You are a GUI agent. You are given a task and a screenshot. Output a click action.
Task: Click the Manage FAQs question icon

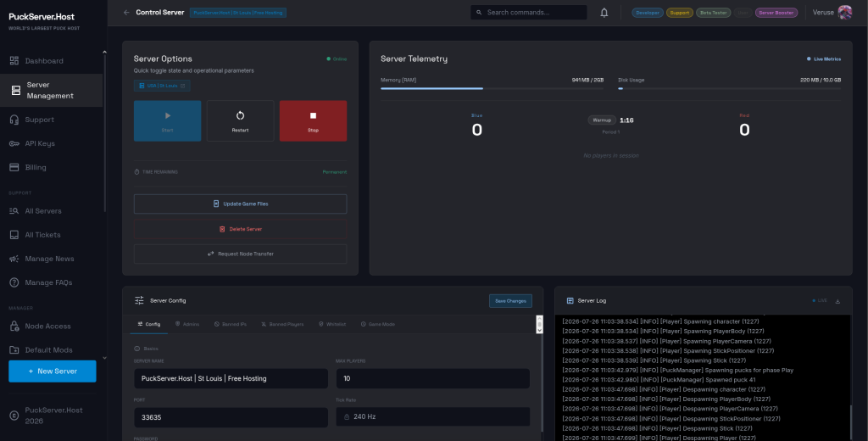pos(14,282)
